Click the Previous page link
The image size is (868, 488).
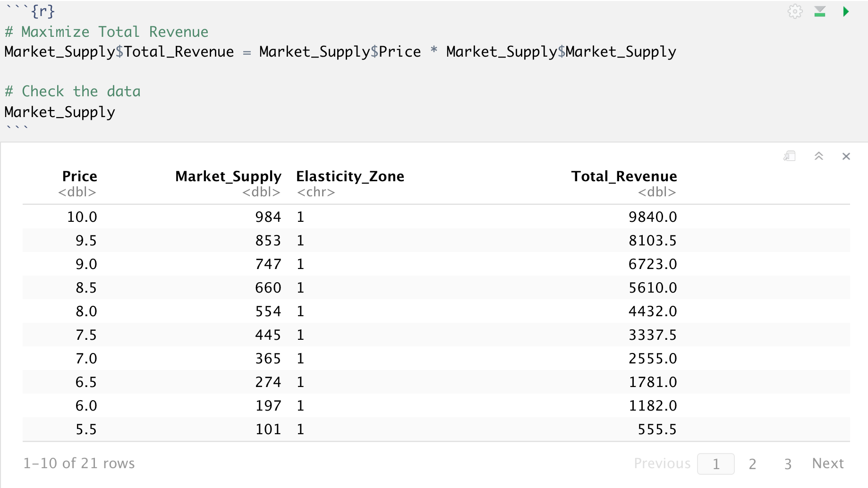(662, 463)
